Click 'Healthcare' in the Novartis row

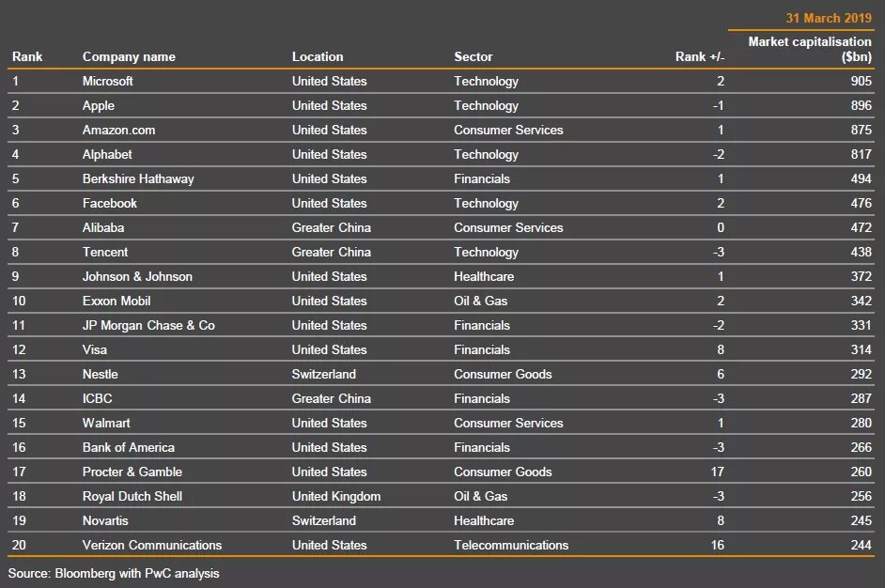click(x=484, y=520)
